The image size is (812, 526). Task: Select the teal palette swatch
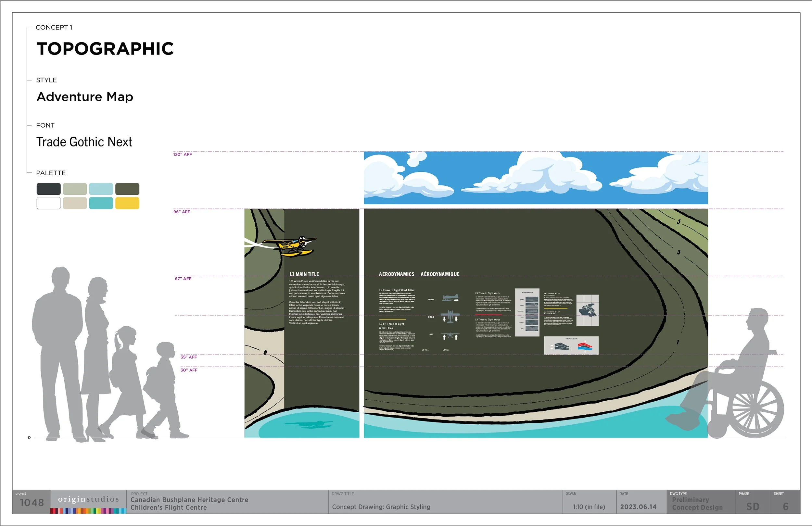(101, 203)
